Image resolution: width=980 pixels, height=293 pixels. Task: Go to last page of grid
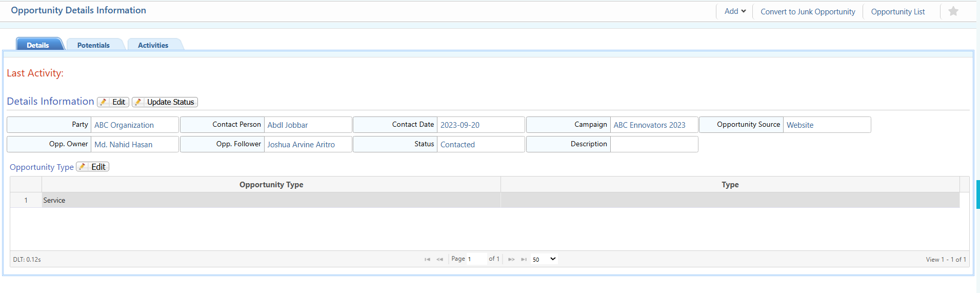coord(524,259)
